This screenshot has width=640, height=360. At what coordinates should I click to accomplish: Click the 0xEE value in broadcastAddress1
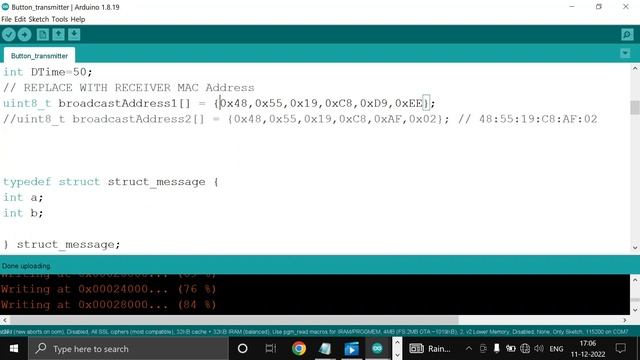[409, 103]
